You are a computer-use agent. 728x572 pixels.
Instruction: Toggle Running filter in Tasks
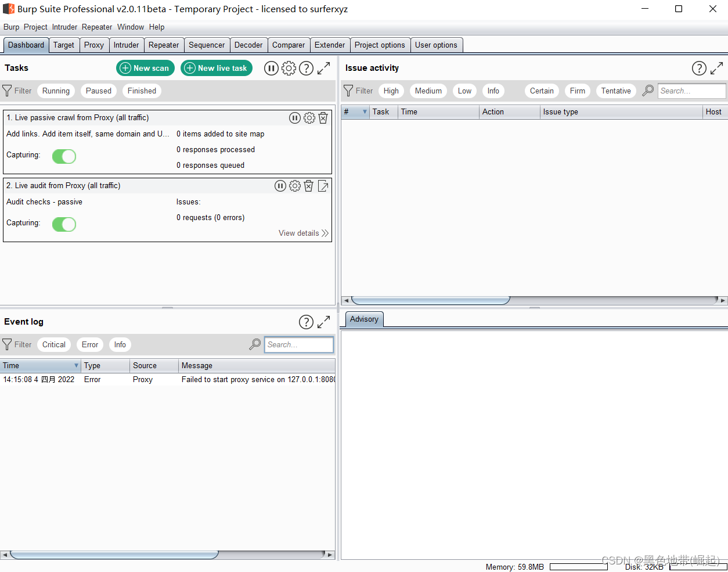coord(56,91)
